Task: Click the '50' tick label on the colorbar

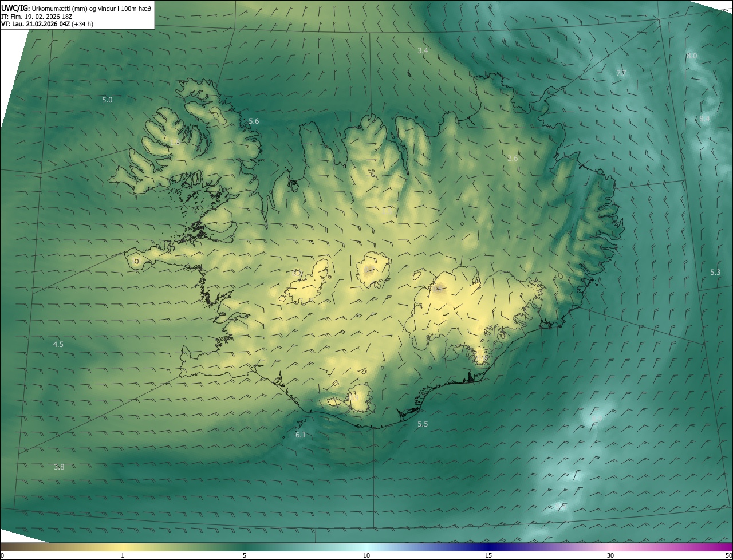Action: click(x=728, y=556)
